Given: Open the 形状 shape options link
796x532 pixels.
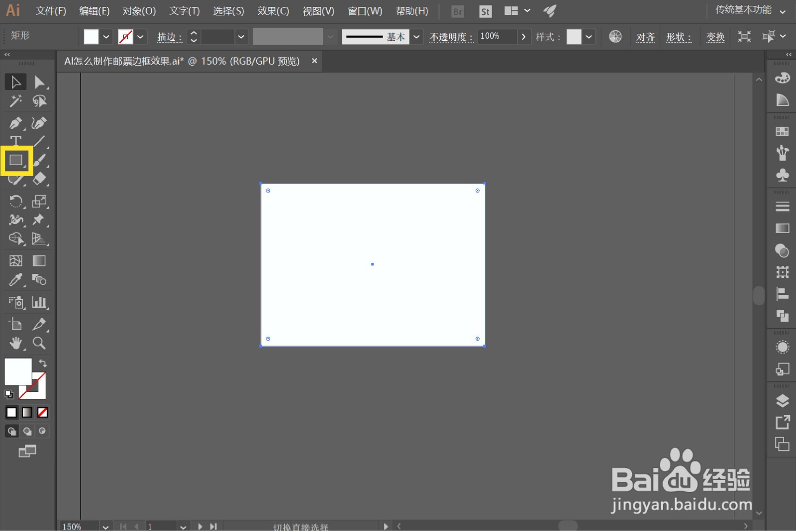Looking at the screenshot, I should [x=679, y=37].
